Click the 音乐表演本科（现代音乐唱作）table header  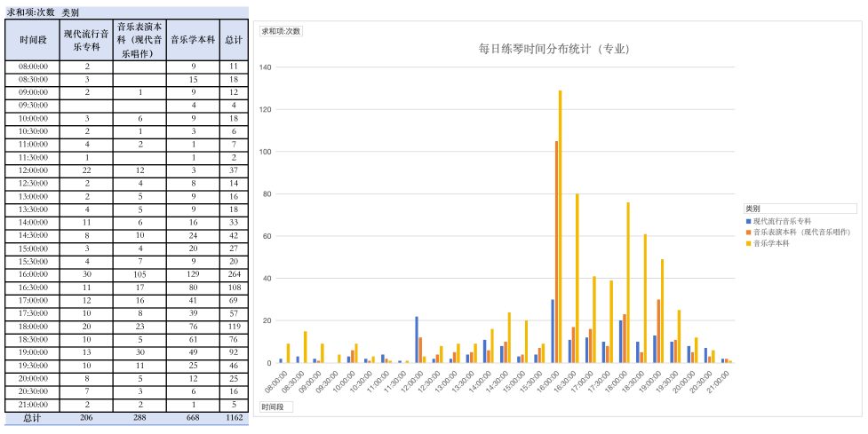(139, 40)
